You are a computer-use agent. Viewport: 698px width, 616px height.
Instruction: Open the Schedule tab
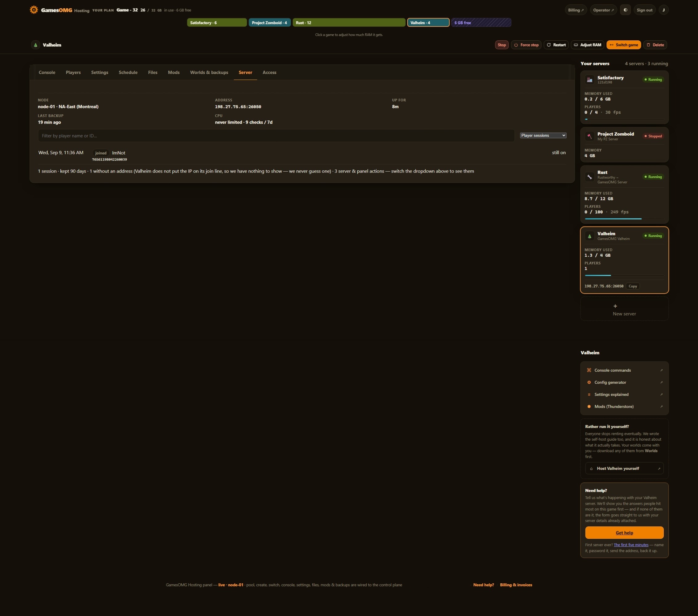(128, 72)
